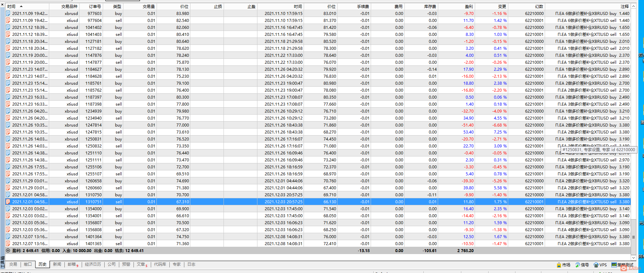
Task: Sort by the 订单号 column header
Action: [91, 6]
